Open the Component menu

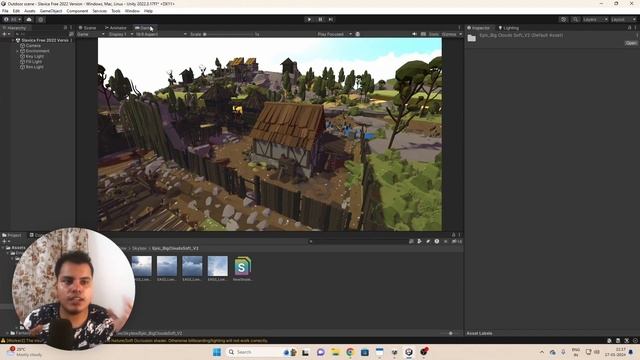click(x=77, y=11)
